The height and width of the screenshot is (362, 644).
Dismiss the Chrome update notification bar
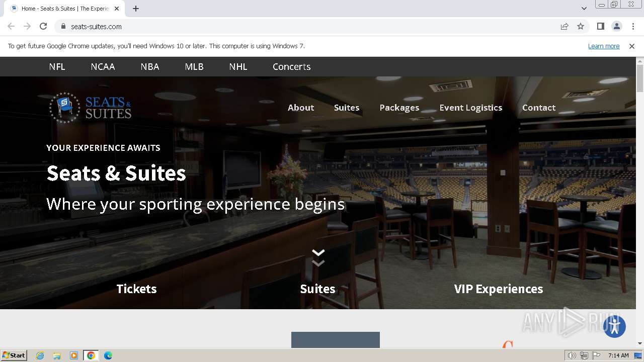pyautogui.click(x=632, y=46)
